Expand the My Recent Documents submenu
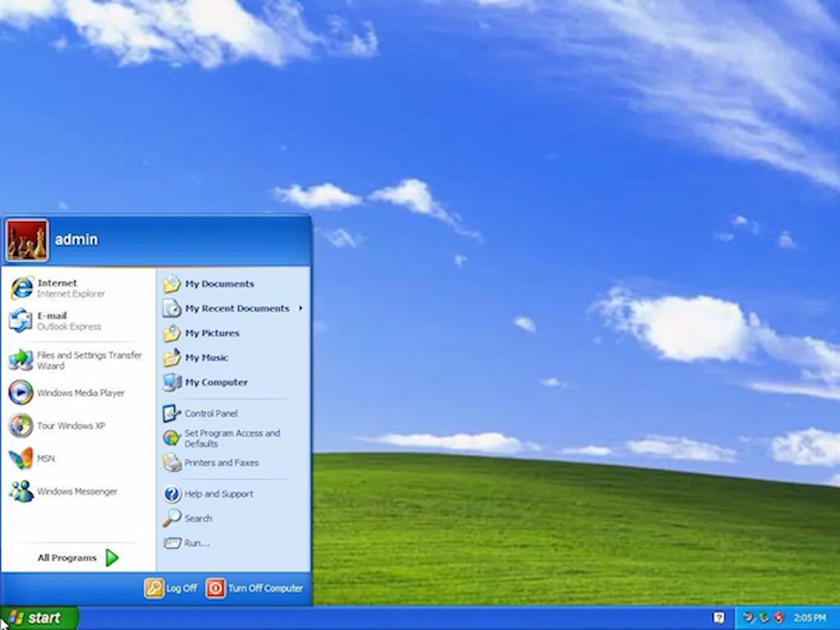 click(237, 309)
